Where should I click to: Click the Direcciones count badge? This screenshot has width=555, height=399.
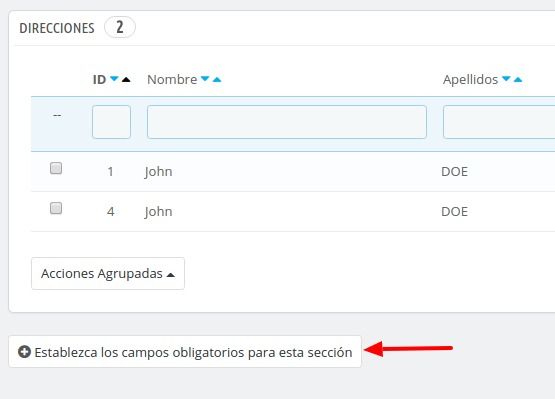pos(120,27)
